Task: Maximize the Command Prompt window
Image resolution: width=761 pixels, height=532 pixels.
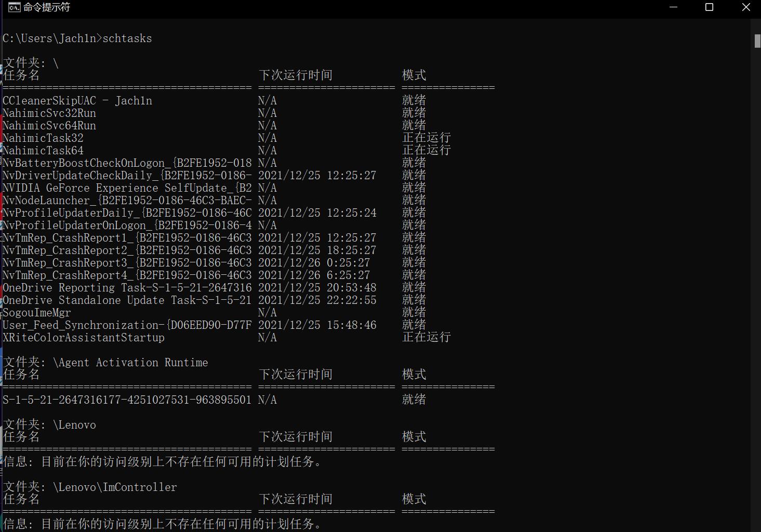Action: point(709,7)
